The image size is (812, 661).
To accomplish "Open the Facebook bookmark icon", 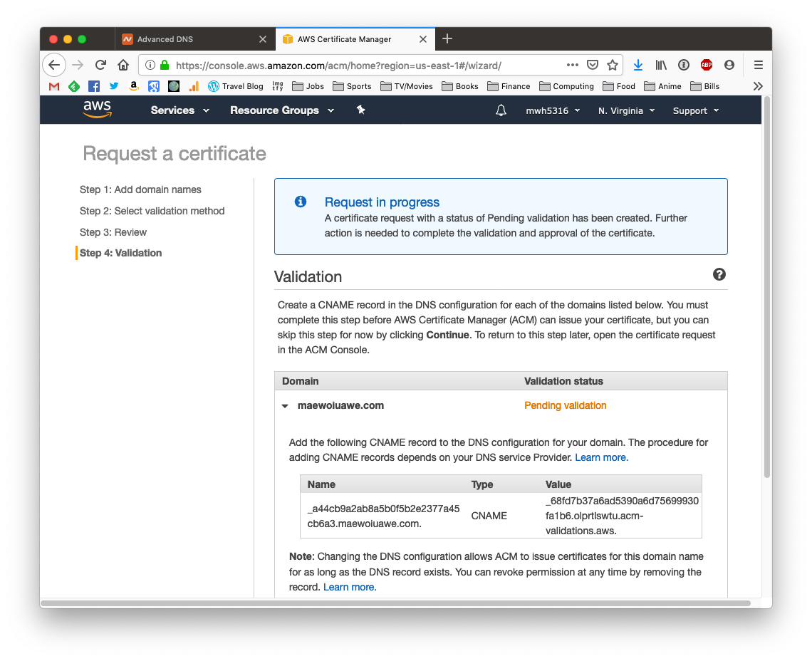I will (x=94, y=86).
